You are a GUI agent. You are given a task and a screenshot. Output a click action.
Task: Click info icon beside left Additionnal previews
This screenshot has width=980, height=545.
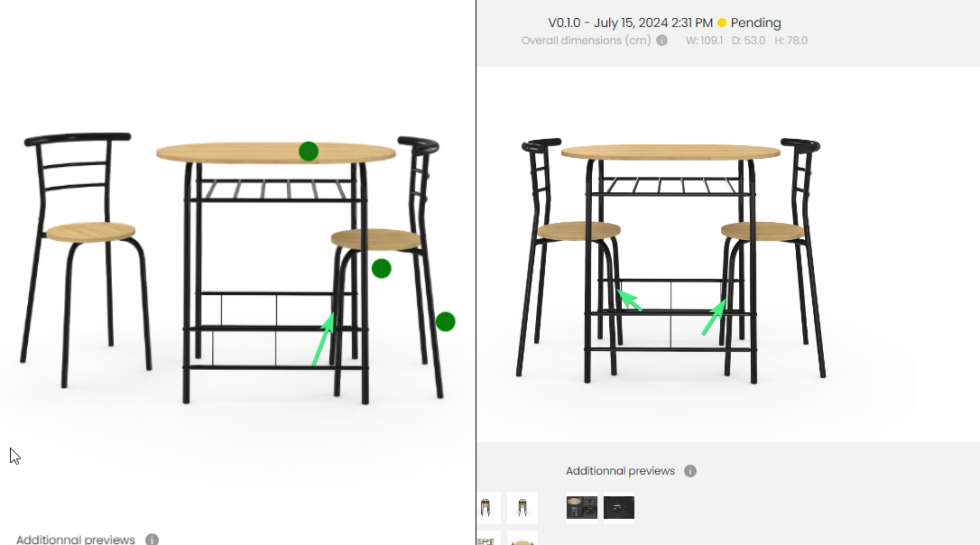[x=152, y=540]
